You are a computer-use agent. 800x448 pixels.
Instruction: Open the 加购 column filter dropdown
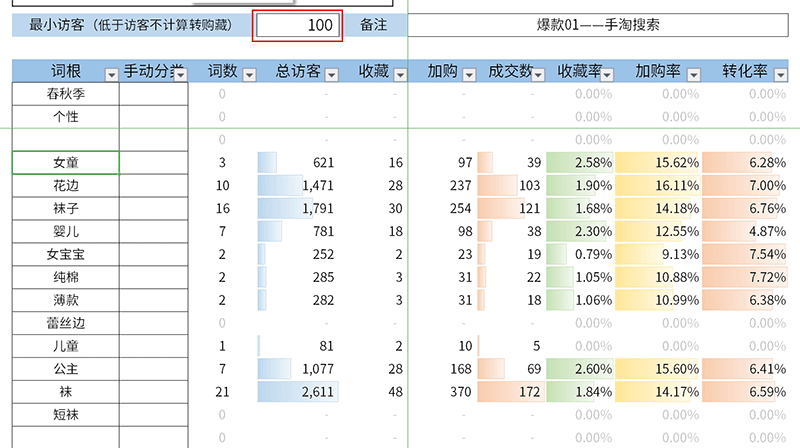click(x=469, y=73)
